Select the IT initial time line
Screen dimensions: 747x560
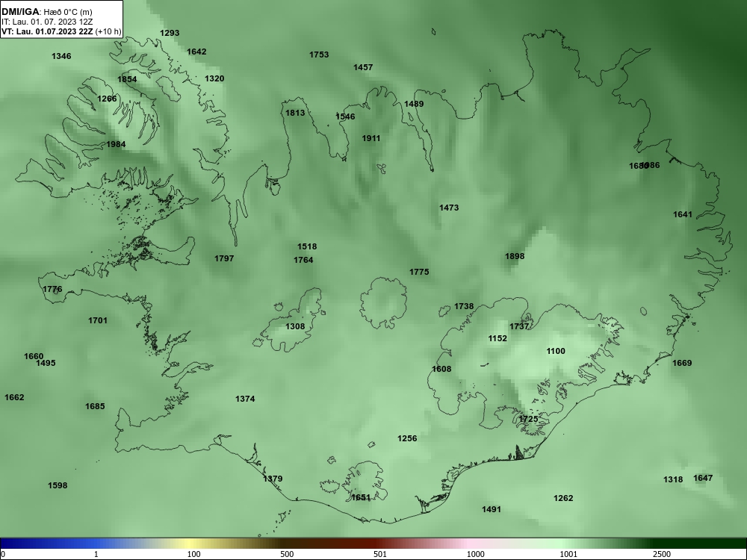coord(46,22)
